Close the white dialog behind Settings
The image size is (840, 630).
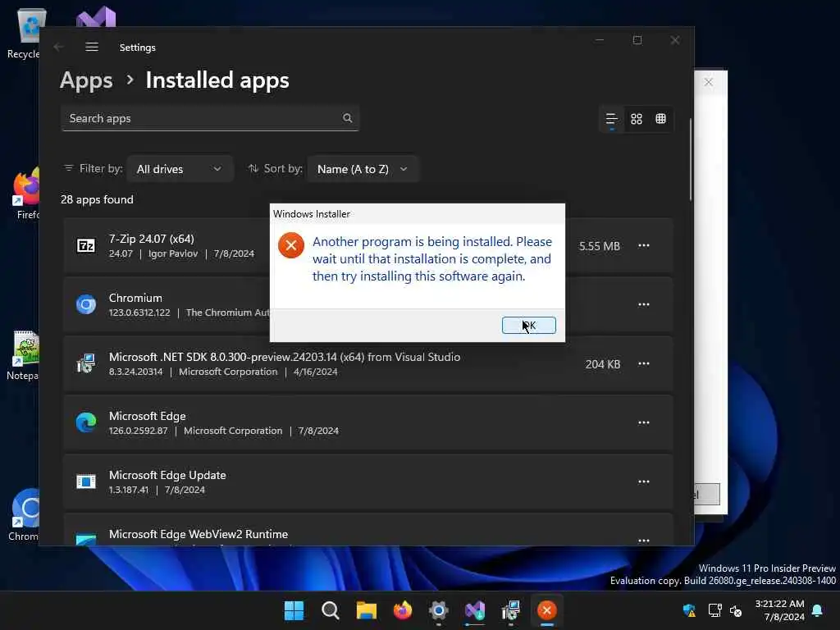pos(708,82)
